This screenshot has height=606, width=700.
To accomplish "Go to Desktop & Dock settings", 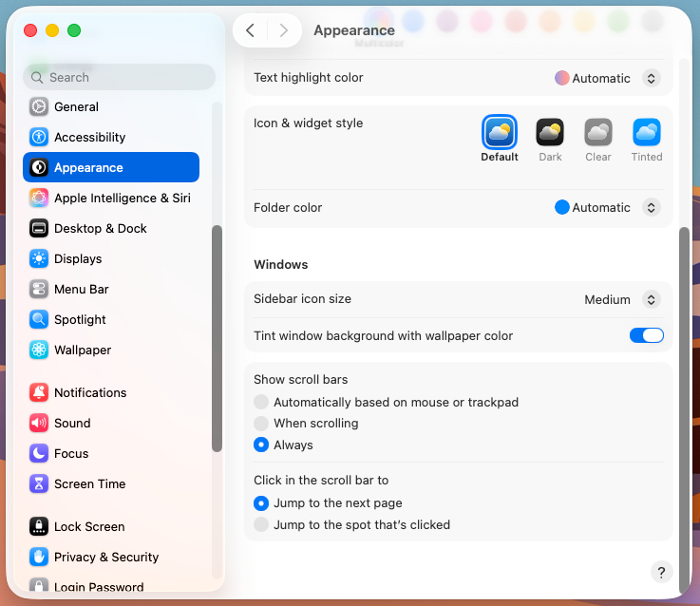I will 101,228.
